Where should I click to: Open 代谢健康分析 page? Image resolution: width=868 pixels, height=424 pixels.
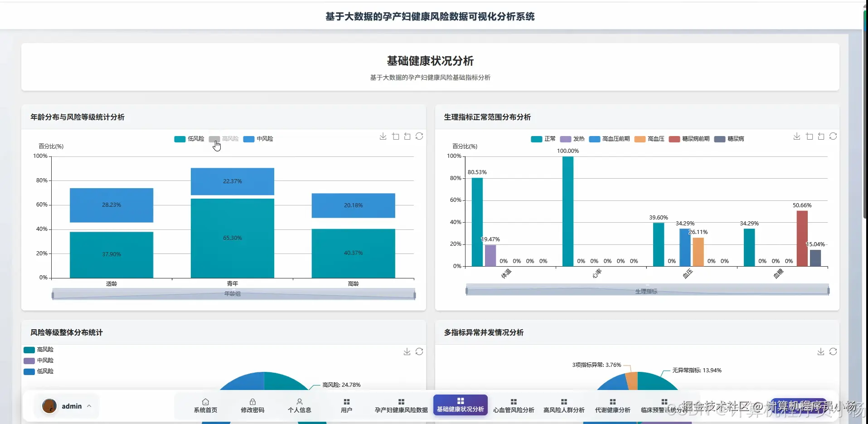click(612, 406)
